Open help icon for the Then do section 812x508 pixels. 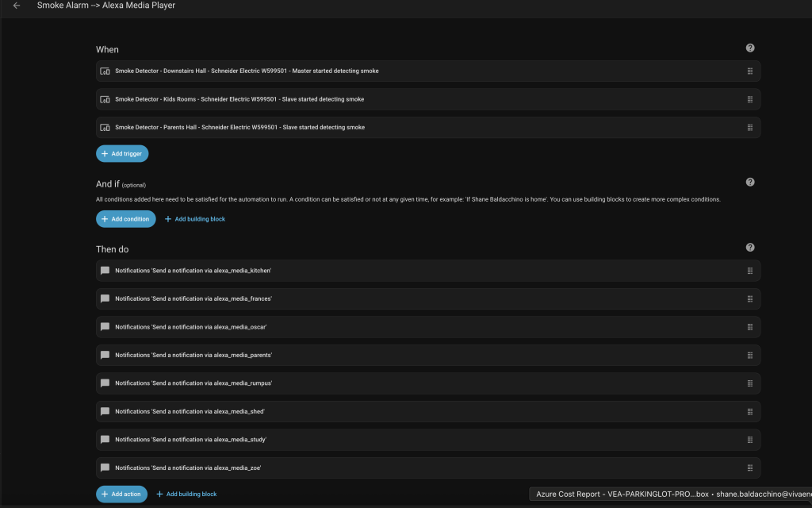click(750, 248)
